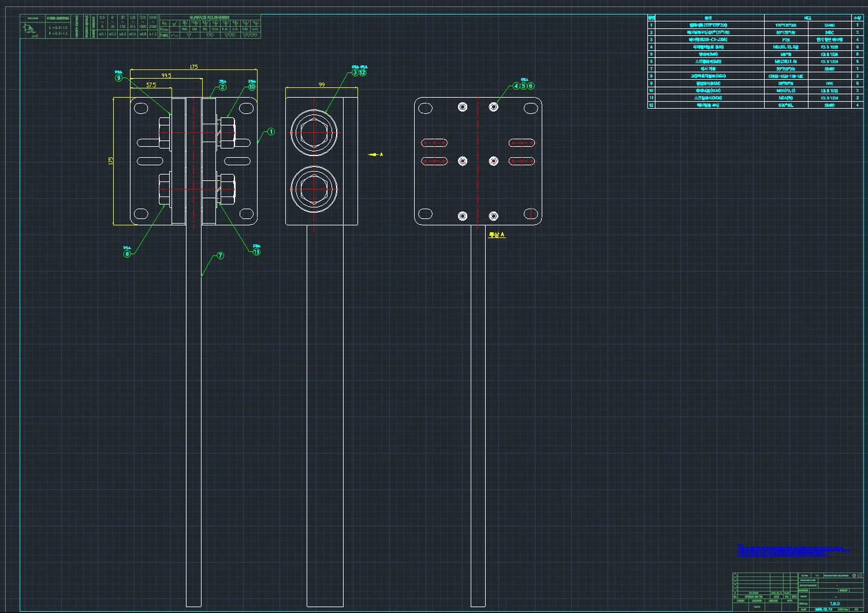
Task: Pick balloon number 8
Action: click(127, 254)
